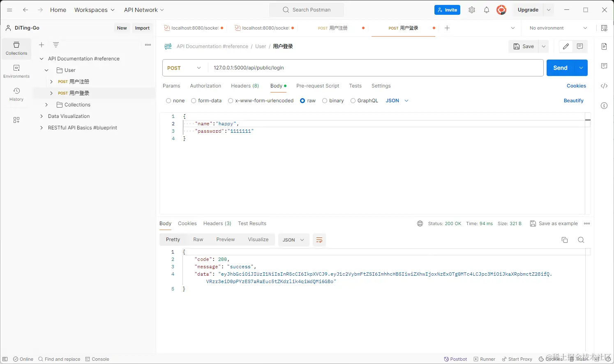Open the code snippet icon
This screenshot has height=364, width=614.
coord(604,86)
